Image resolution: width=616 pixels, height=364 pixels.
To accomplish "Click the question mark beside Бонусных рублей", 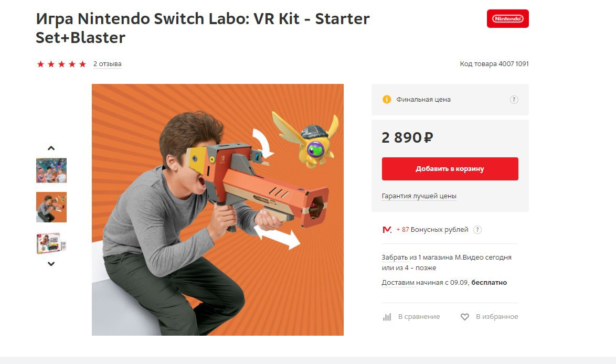I will click(x=477, y=230).
